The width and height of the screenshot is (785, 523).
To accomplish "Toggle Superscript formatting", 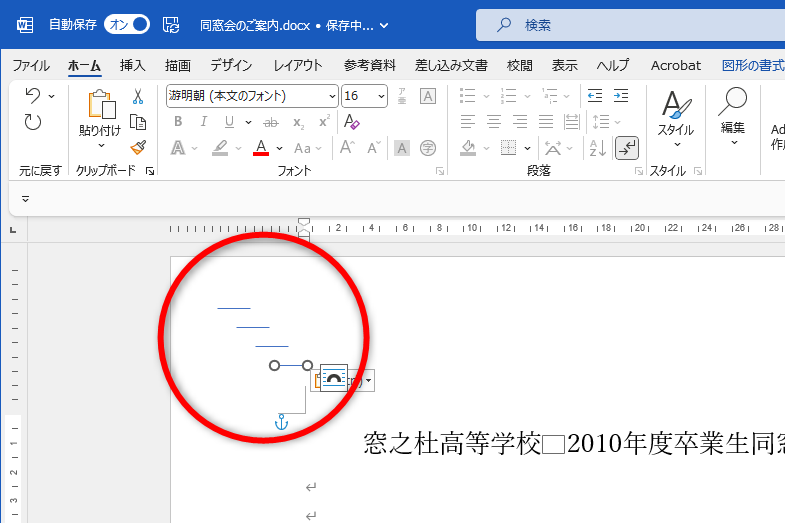I will (324, 122).
